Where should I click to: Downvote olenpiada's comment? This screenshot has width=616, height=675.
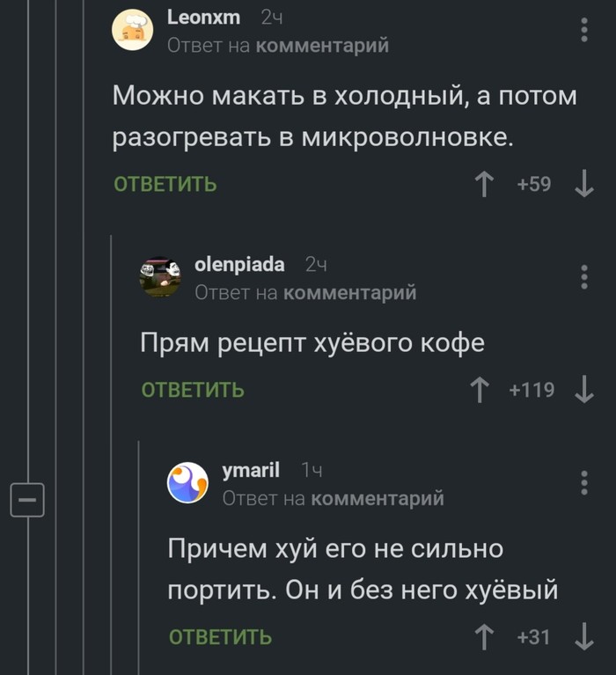(x=583, y=389)
